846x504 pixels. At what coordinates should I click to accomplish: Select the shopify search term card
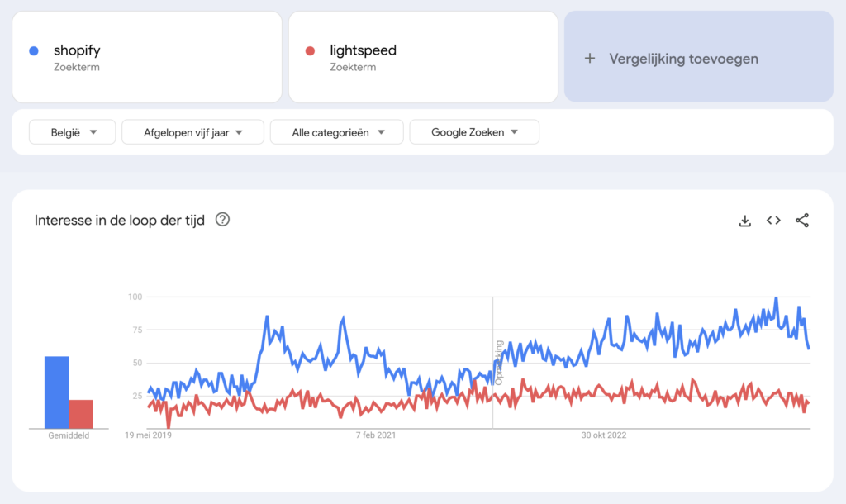pyautogui.click(x=147, y=56)
